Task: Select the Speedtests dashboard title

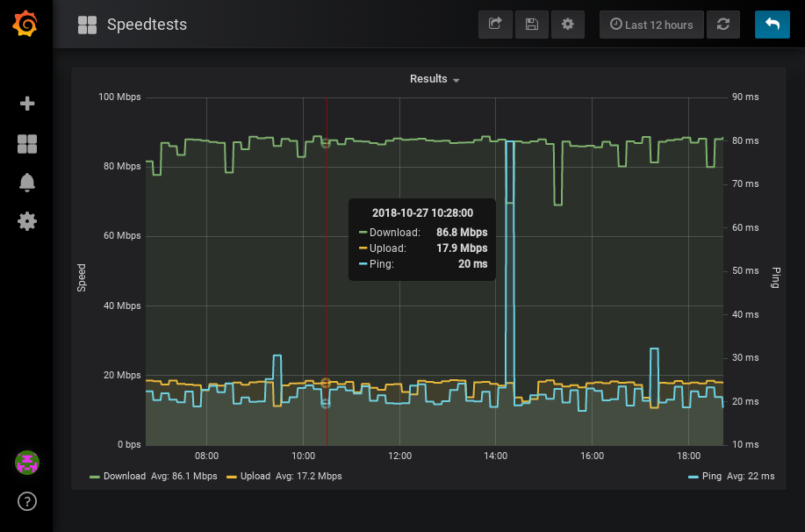Action: pos(146,25)
